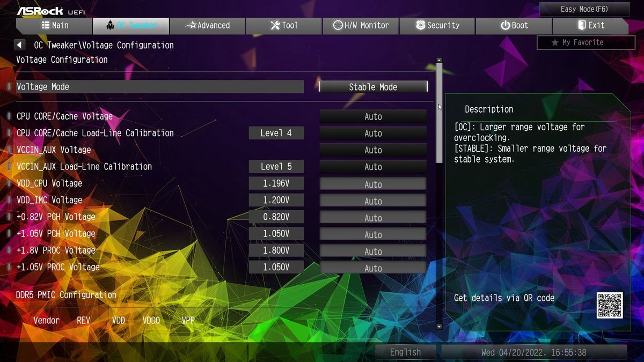Open CPU CORE/Cache Load-Line Calibration Auto dropdown
The image size is (644, 362).
click(x=373, y=133)
